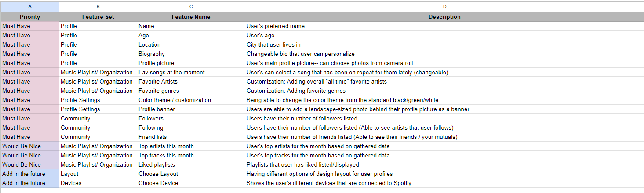This screenshot has width=644, height=193.
Task: Select the Biography feature name cell
Action: point(191,54)
